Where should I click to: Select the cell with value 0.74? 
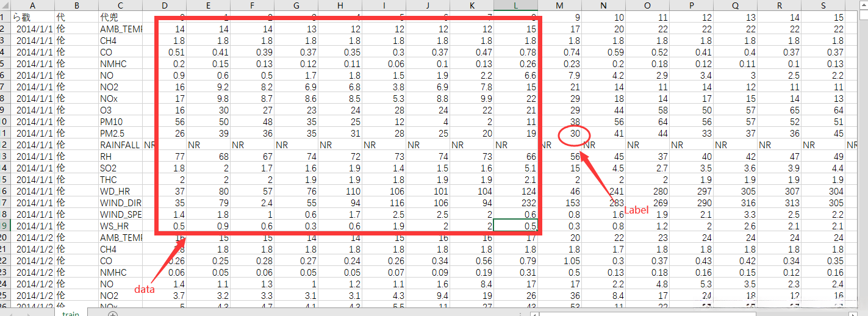559,52
